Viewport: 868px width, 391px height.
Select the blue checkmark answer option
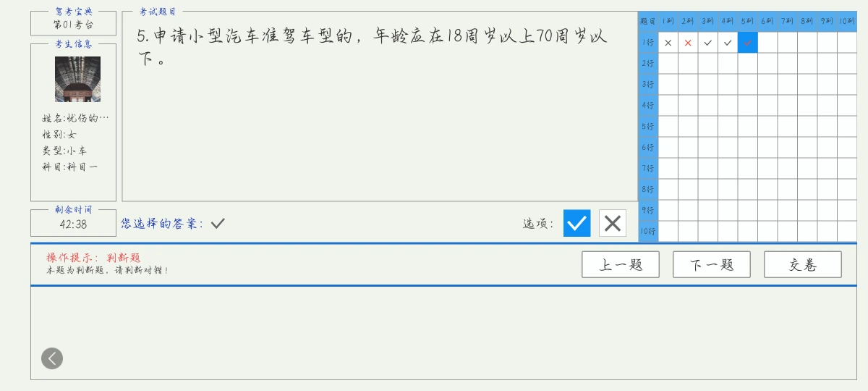click(576, 223)
